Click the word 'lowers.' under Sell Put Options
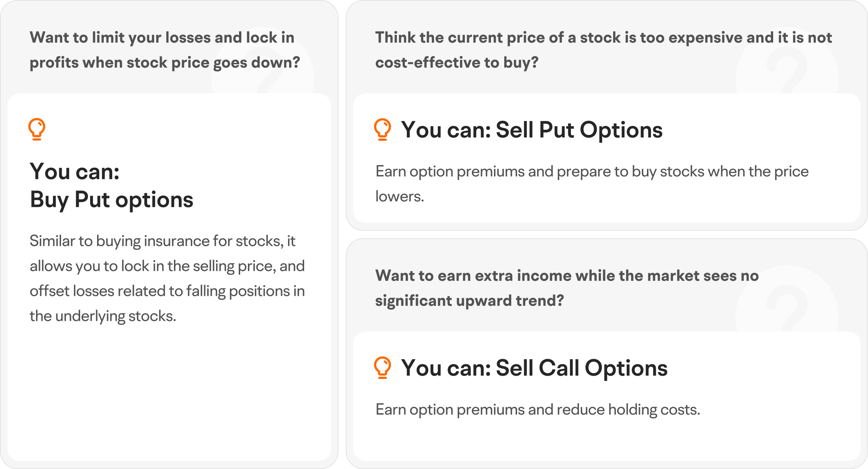868x469 pixels. (399, 197)
